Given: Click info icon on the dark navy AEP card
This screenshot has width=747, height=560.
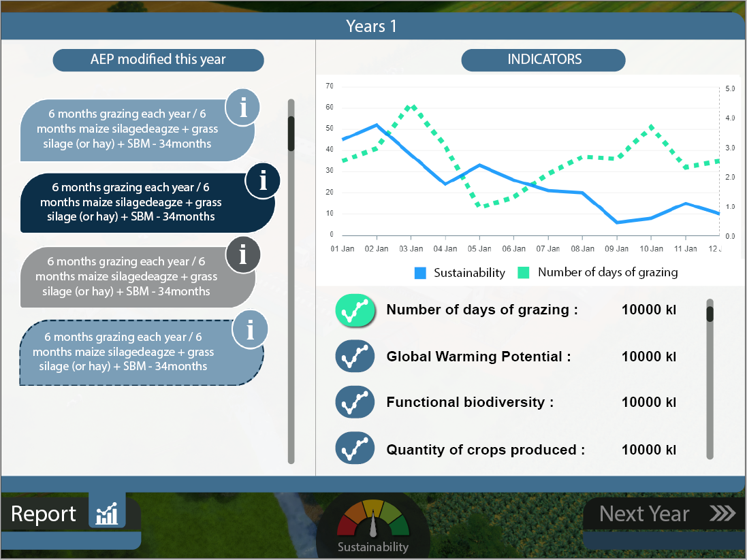Looking at the screenshot, I should click(x=262, y=181).
